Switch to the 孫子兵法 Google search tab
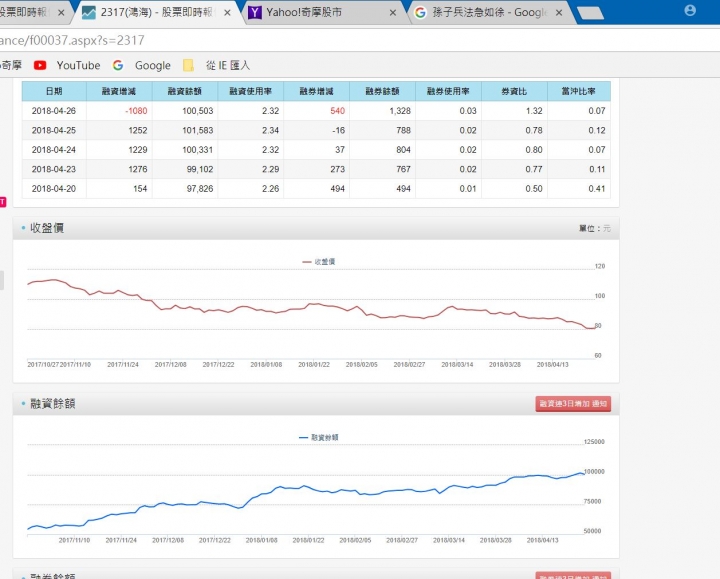This screenshot has height=579, width=720. coord(482,13)
